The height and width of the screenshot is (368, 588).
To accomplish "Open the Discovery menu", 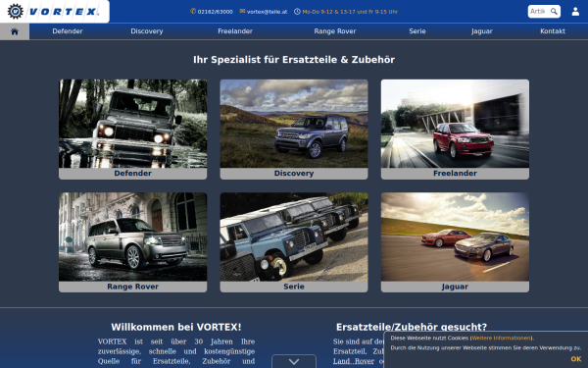I will [x=147, y=31].
